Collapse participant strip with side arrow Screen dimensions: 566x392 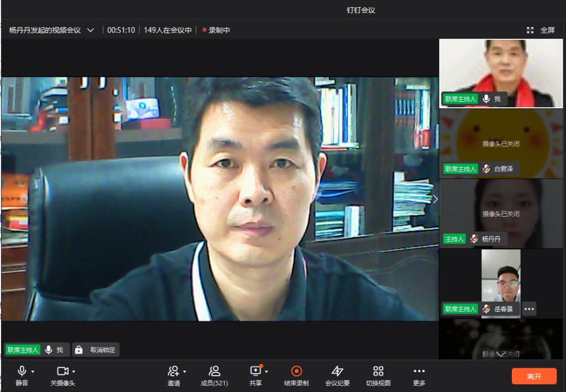[x=435, y=199]
